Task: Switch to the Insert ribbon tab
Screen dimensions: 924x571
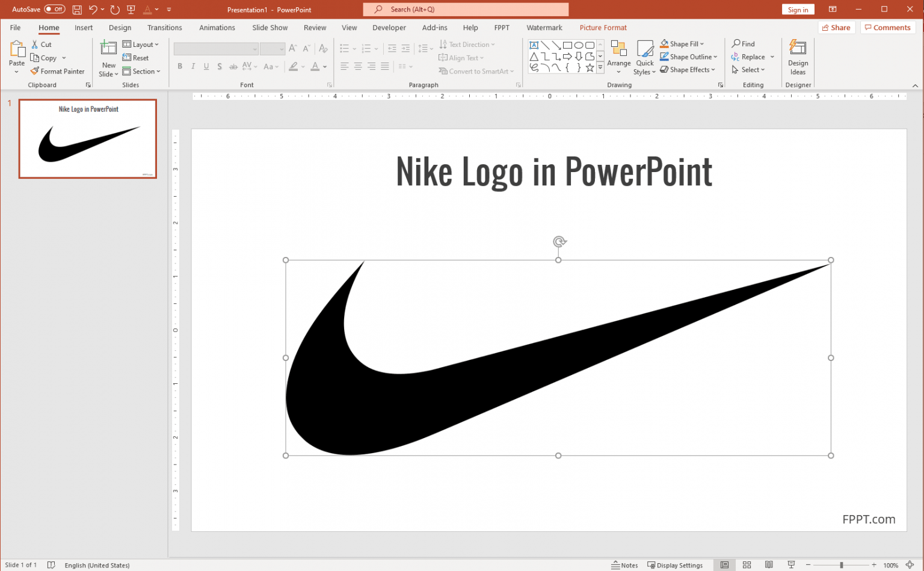Action: (84, 27)
